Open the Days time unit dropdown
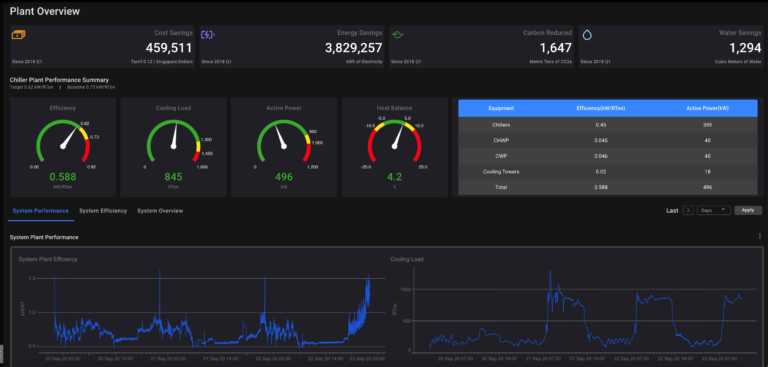Viewport: 768px width, 367px height. 714,210
